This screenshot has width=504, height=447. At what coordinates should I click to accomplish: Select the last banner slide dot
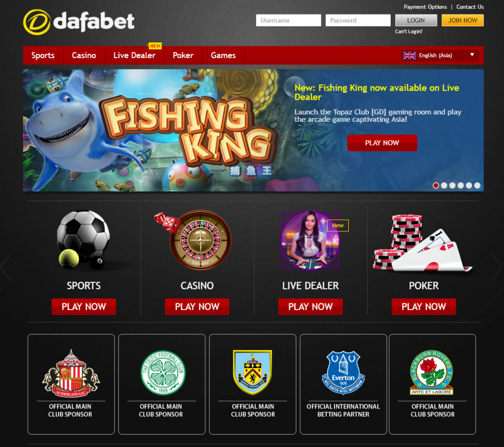click(477, 186)
